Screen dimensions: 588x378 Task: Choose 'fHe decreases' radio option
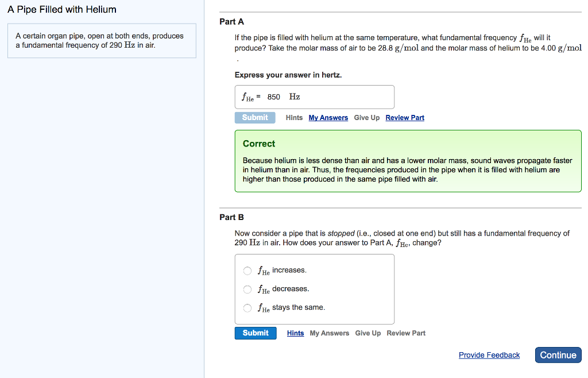pyautogui.click(x=247, y=289)
